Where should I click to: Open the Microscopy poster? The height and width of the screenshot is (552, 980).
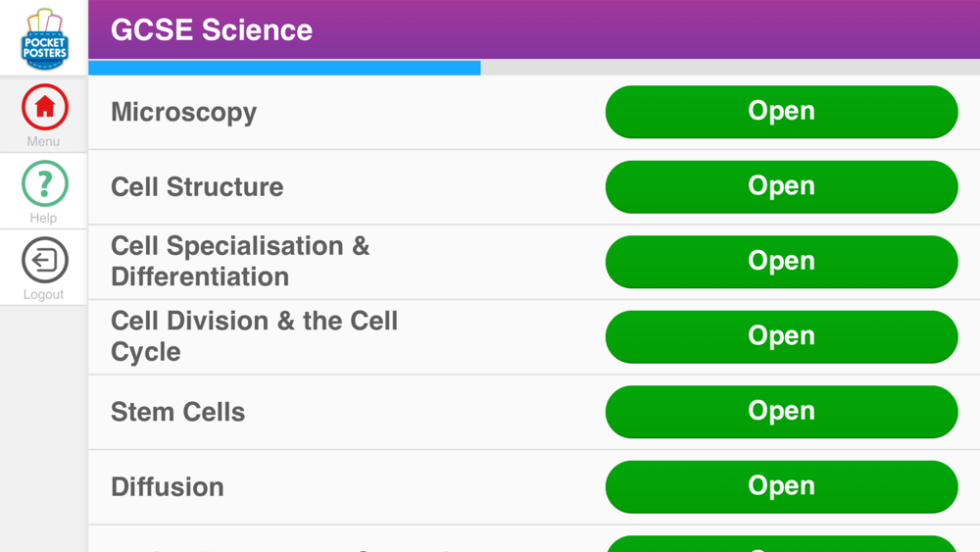coord(781,112)
